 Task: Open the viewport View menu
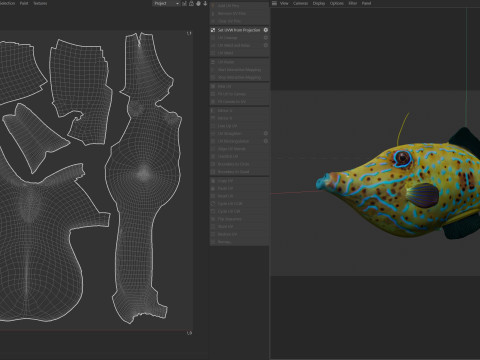pyautogui.click(x=284, y=3)
